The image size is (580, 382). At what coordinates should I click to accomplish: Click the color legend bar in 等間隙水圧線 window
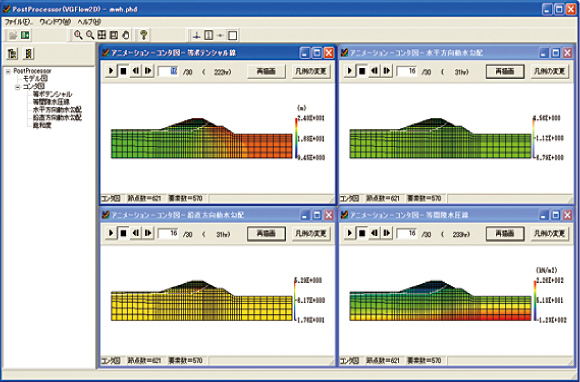click(x=535, y=300)
